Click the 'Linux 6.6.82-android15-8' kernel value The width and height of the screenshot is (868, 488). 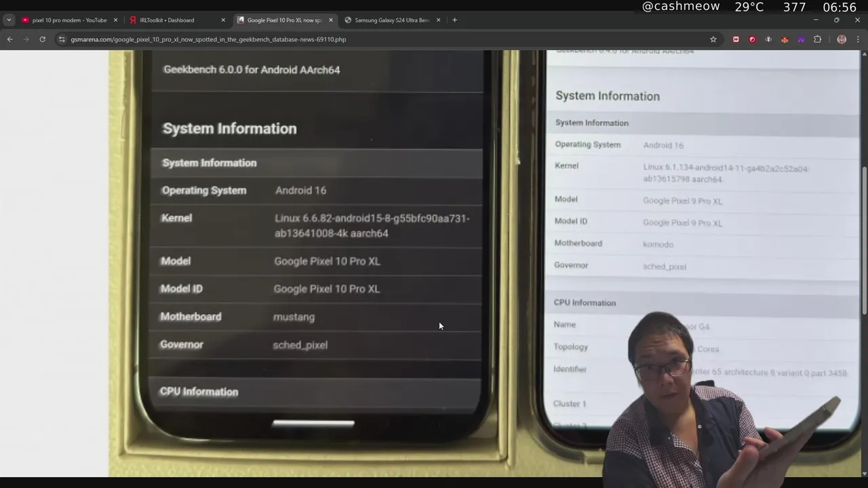372,226
